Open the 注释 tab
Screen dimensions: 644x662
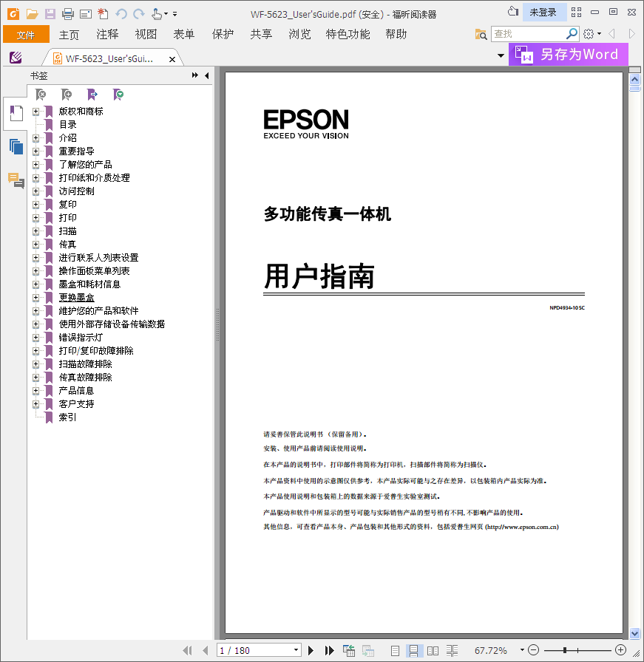pos(107,35)
